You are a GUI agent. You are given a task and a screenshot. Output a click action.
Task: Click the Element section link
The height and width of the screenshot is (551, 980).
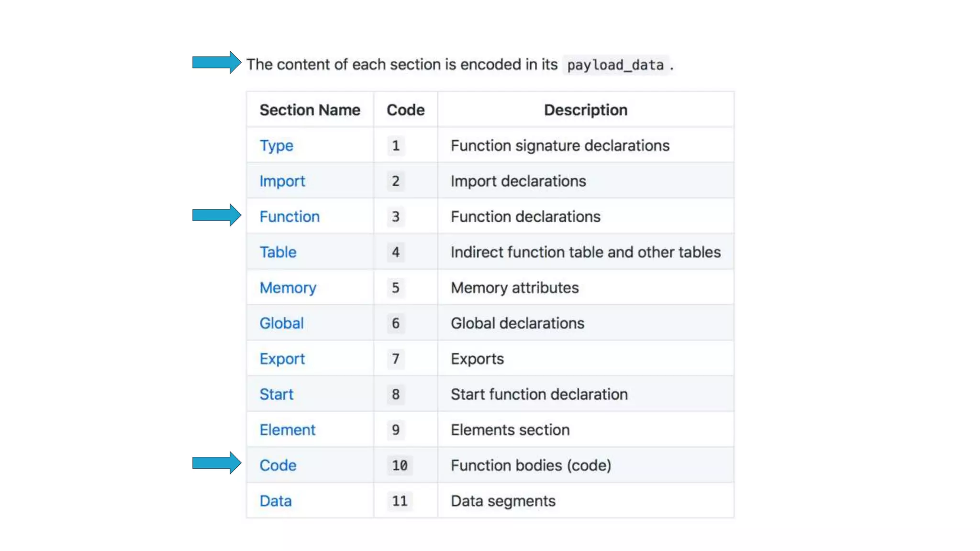287,430
